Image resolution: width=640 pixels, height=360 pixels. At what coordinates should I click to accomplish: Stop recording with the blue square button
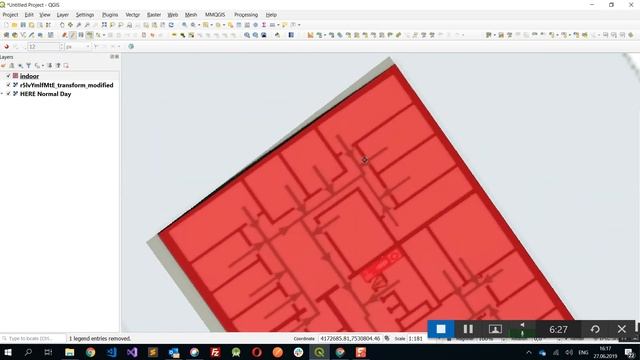click(441, 329)
